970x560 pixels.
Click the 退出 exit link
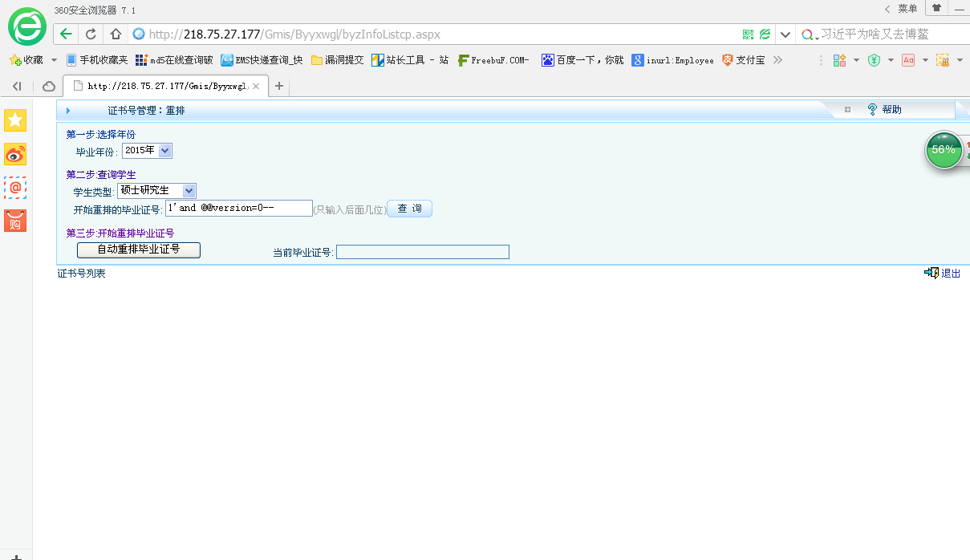pyautogui.click(x=951, y=274)
